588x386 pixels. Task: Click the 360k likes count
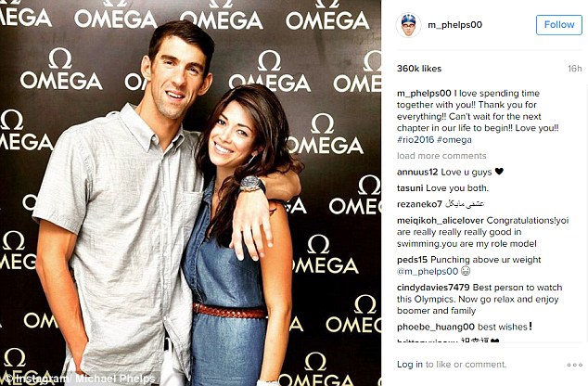pos(419,69)
